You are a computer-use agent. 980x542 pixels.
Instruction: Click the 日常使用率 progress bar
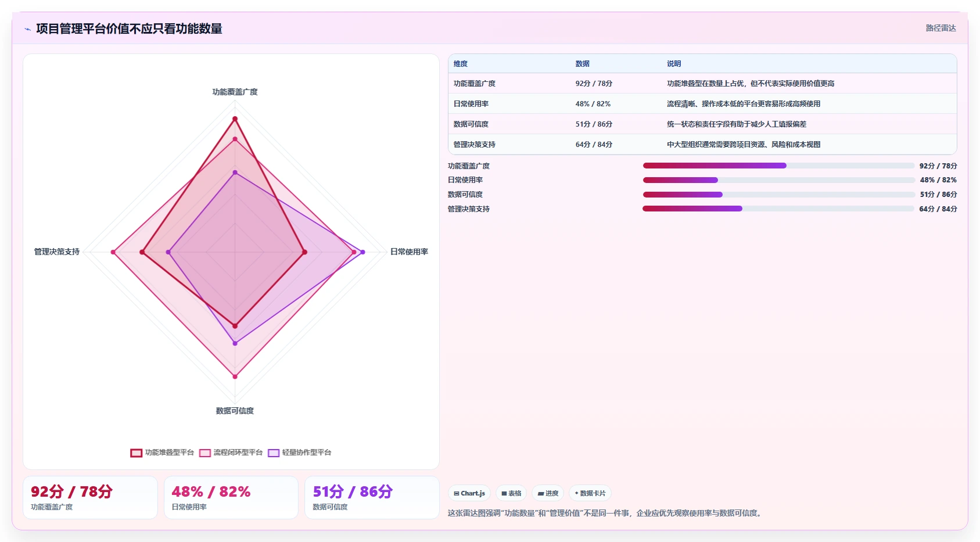click(x=778, y=180)
